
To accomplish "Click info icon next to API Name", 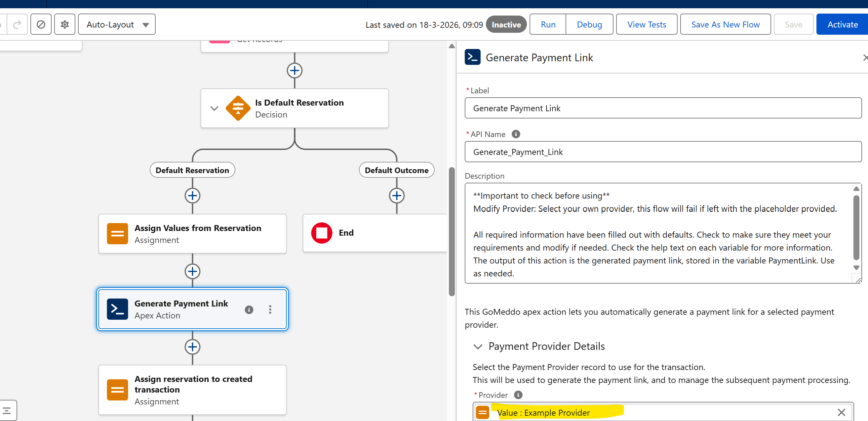I will 516,134.
